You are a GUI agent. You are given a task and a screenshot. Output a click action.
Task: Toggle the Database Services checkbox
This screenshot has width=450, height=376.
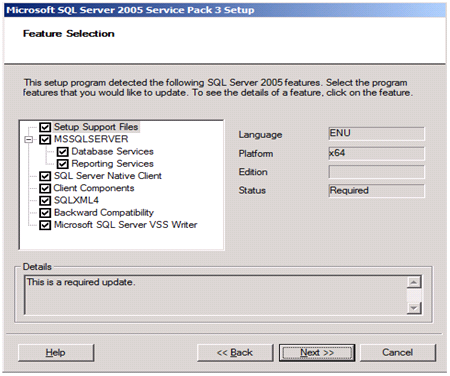[62, 152]
